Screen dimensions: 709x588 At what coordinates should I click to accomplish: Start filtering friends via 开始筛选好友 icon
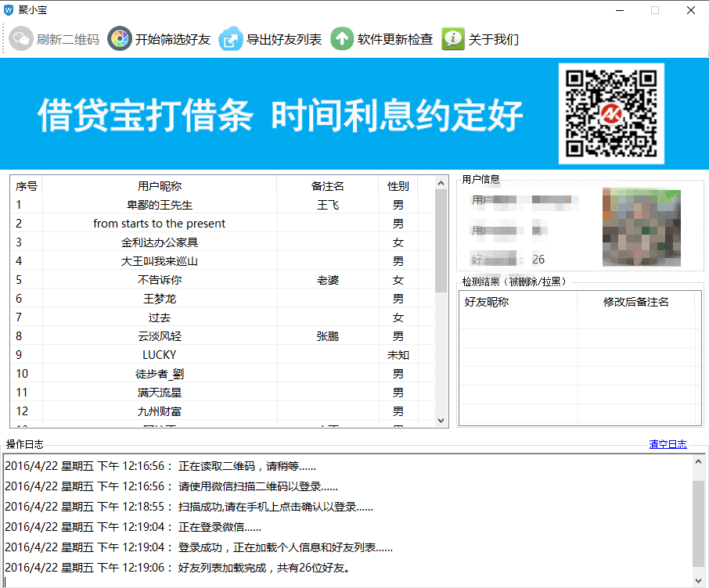pos(120,38)
